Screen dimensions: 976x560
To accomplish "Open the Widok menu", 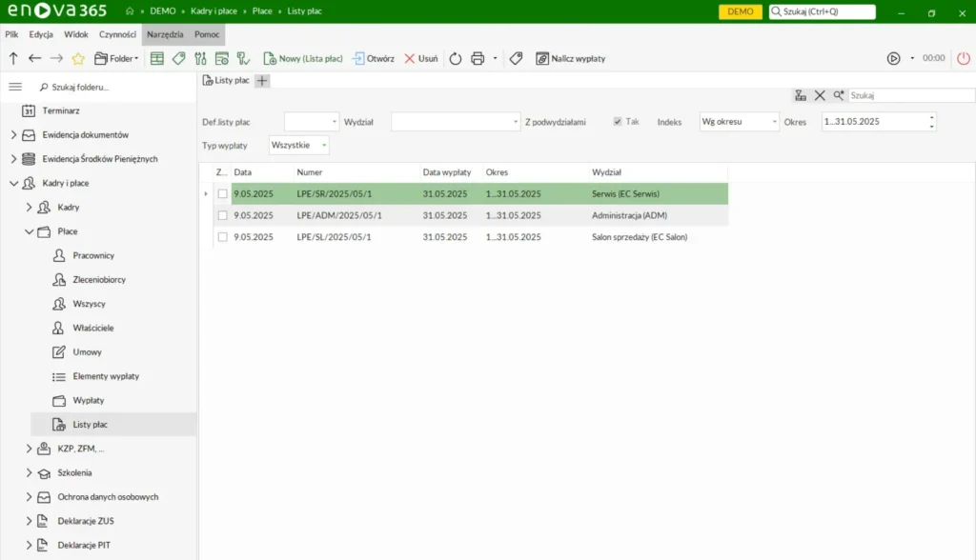I will point(76,35).
